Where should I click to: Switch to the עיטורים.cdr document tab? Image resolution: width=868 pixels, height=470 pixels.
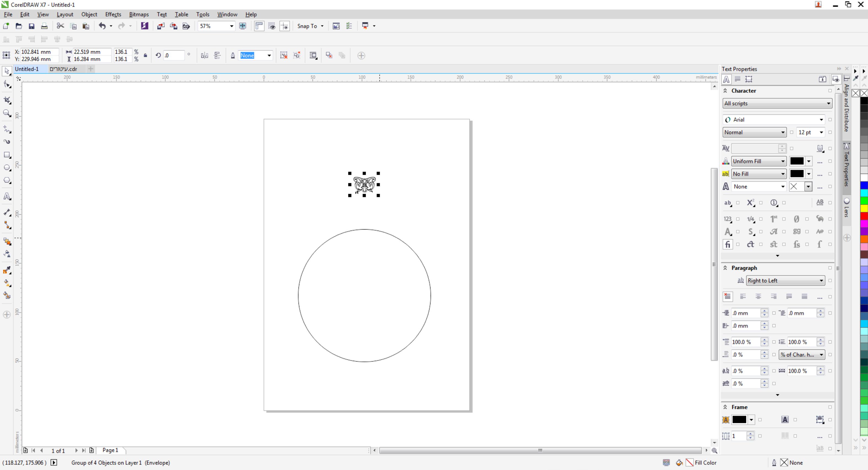click(x=63, y=69)
